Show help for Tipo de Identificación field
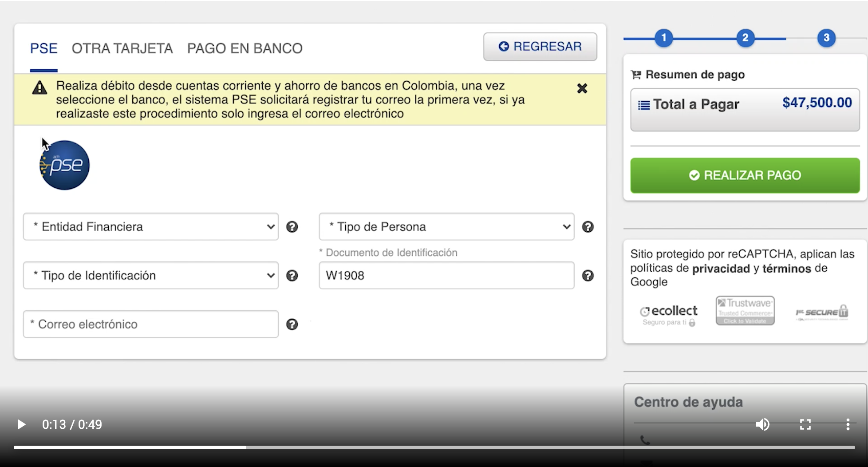The width and height of the screenshot is (868, 467). tap(292, 276)
